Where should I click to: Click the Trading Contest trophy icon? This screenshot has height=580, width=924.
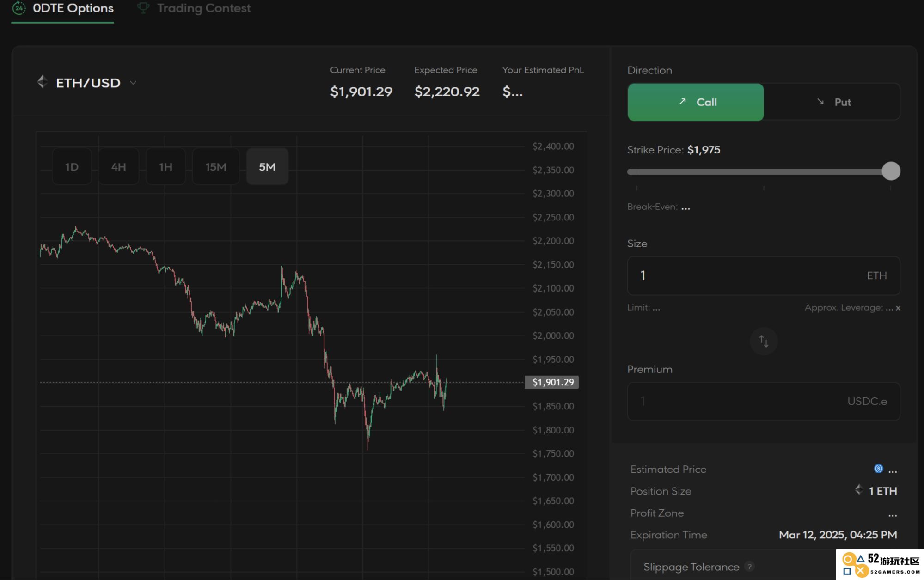(143, 8)
